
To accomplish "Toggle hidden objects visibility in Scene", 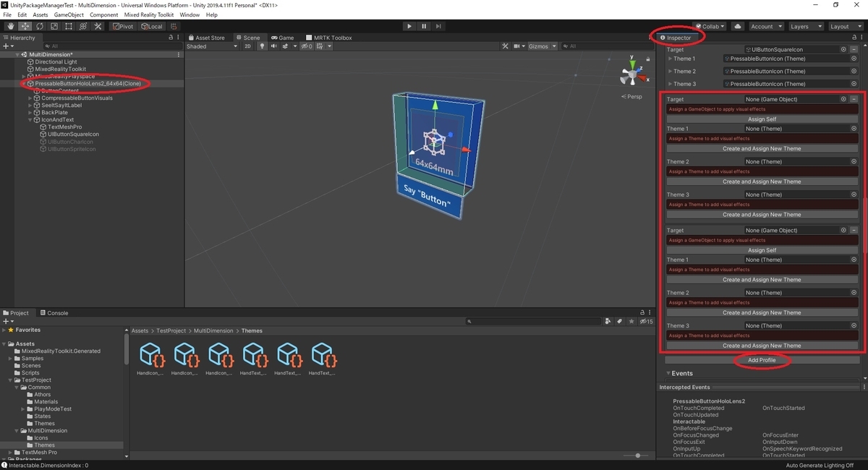I will point(307,46).
